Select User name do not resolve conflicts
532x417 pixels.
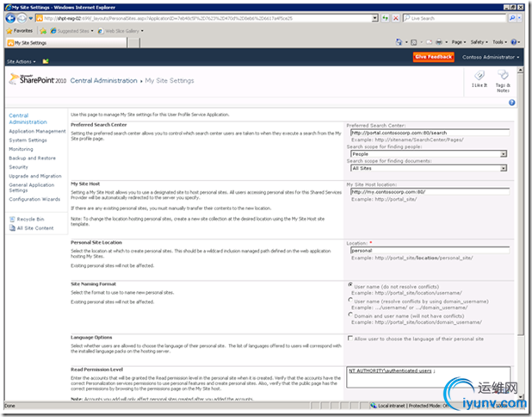(350, 285)
